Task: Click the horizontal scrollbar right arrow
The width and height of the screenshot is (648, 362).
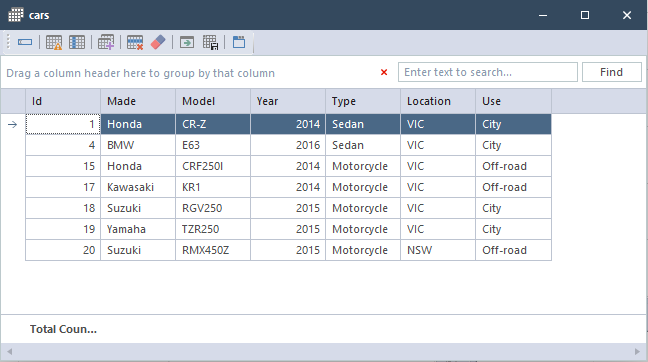Action: coord(637,352)
